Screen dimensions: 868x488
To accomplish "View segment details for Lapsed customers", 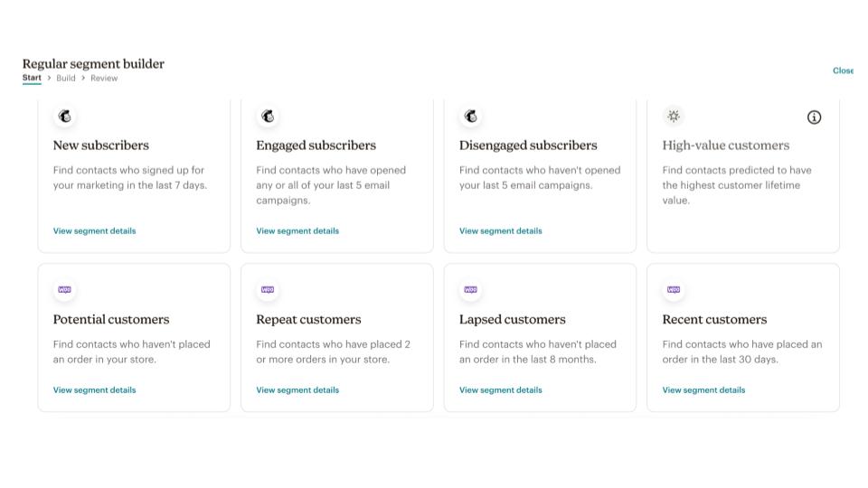I will (x=500, y=390).
